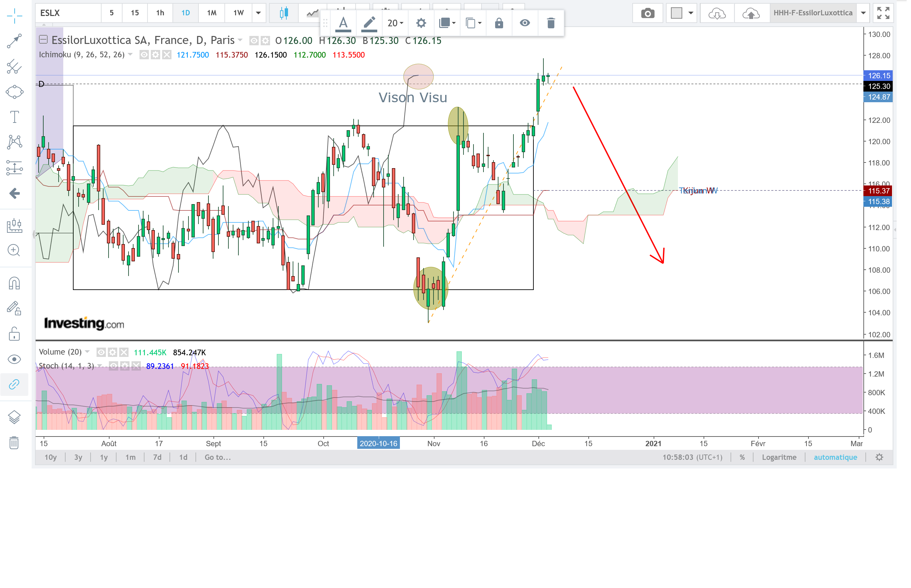Collapse the indicator legend
The image size is (911, 588).
[x=43, y=39]
